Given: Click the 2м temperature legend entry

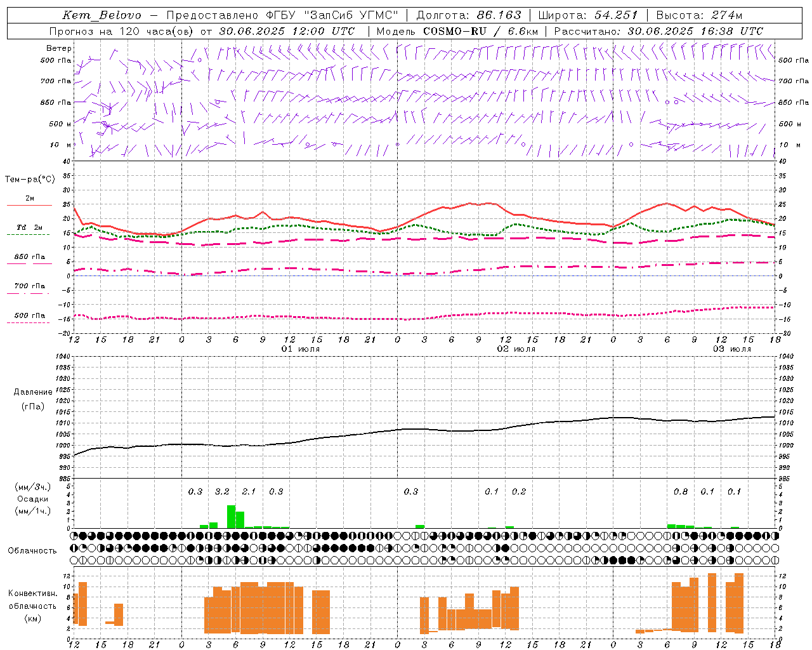Looking at the screenshot, I should (x=29, y=198).
